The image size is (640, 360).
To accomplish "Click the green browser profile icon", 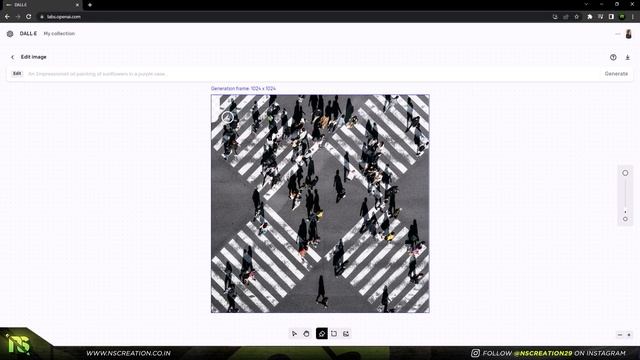I will (622, 17).
